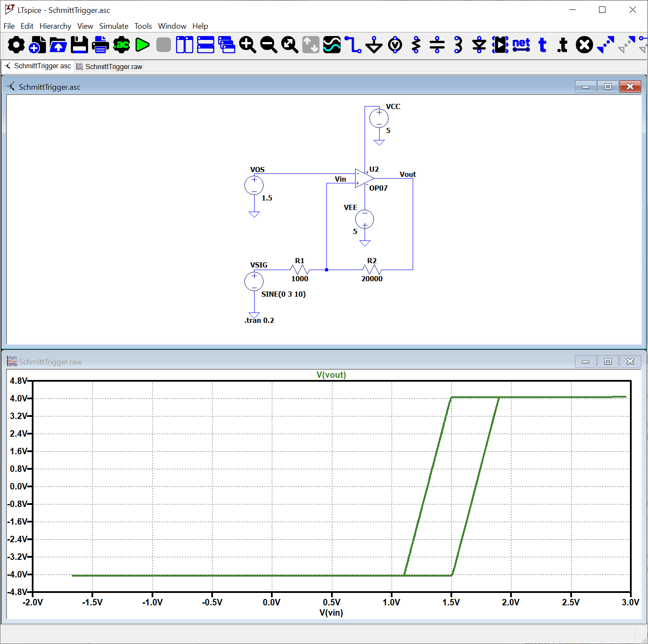Select the Resistor component tool

point(416,45)
